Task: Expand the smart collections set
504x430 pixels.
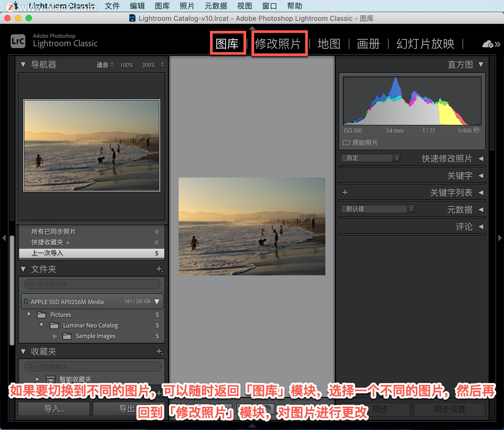Action: tap(37, 379)
